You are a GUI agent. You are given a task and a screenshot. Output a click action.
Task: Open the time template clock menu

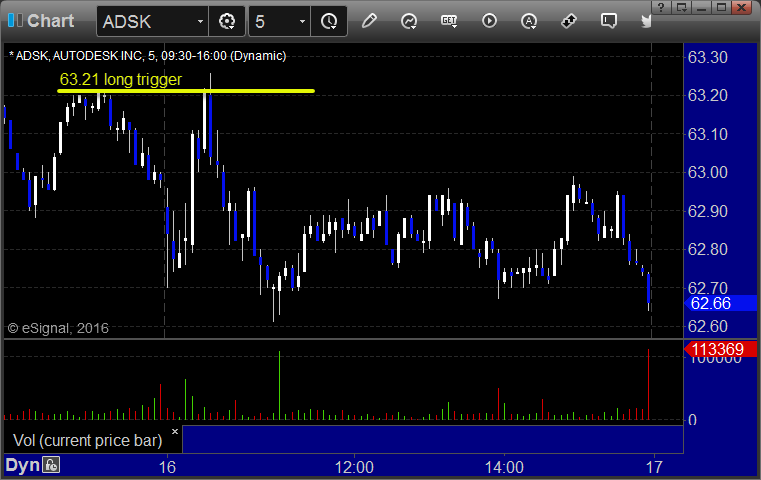pyautogui.click(x=329, y=21)
